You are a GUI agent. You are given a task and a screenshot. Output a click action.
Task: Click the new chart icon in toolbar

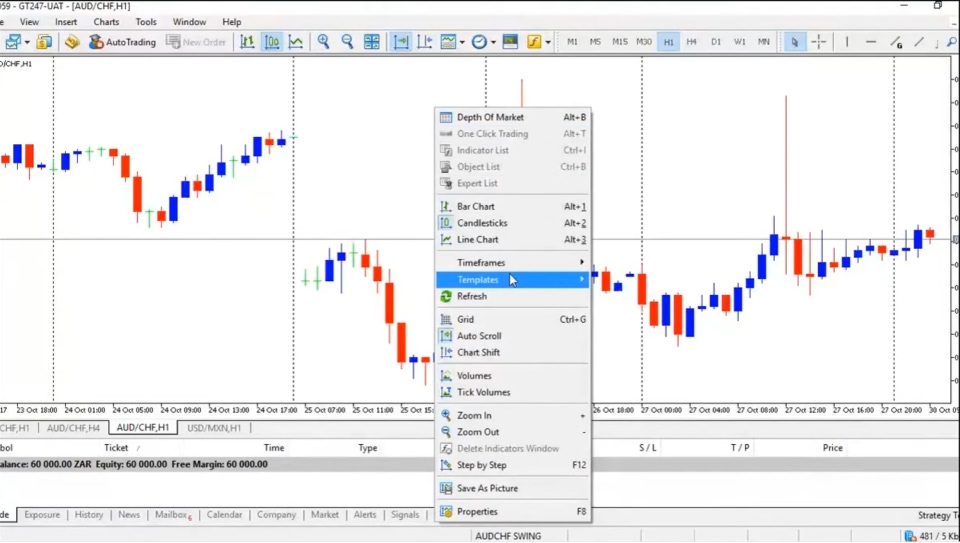(12, 42)
